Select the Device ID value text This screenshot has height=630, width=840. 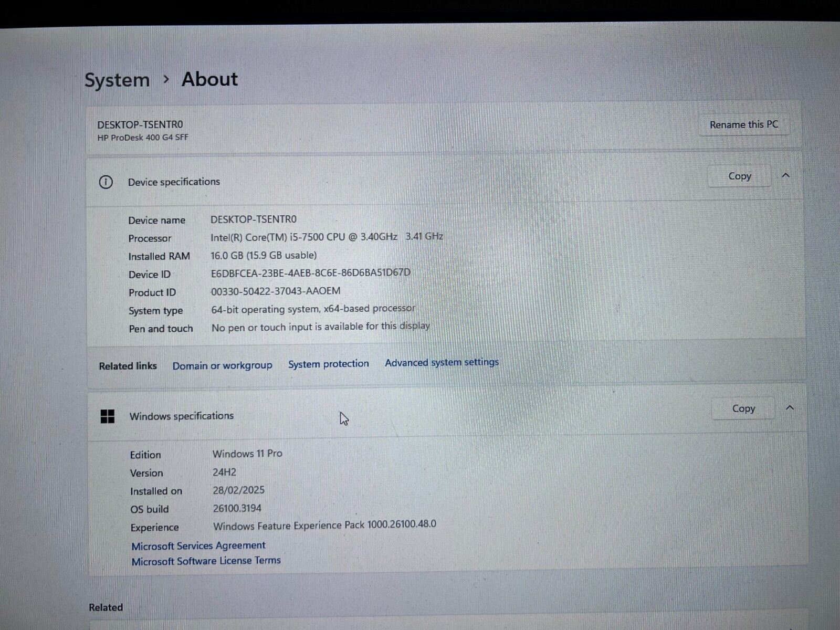pos(310,273)
